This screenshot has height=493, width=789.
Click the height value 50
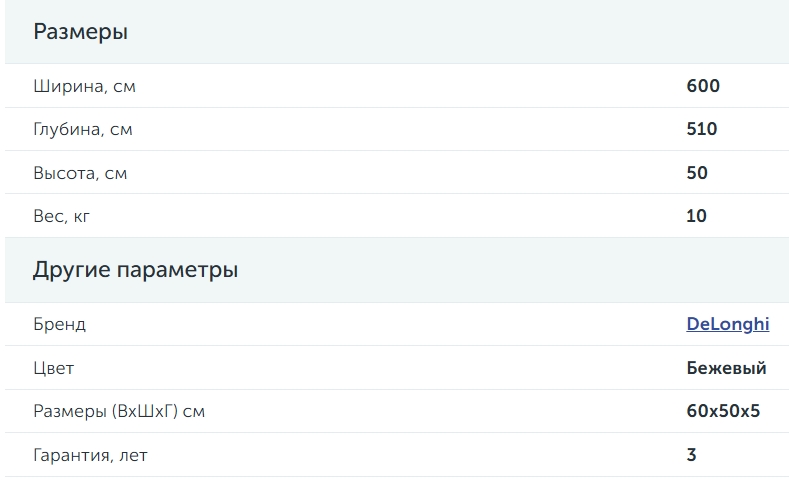[x=697, y=173]
